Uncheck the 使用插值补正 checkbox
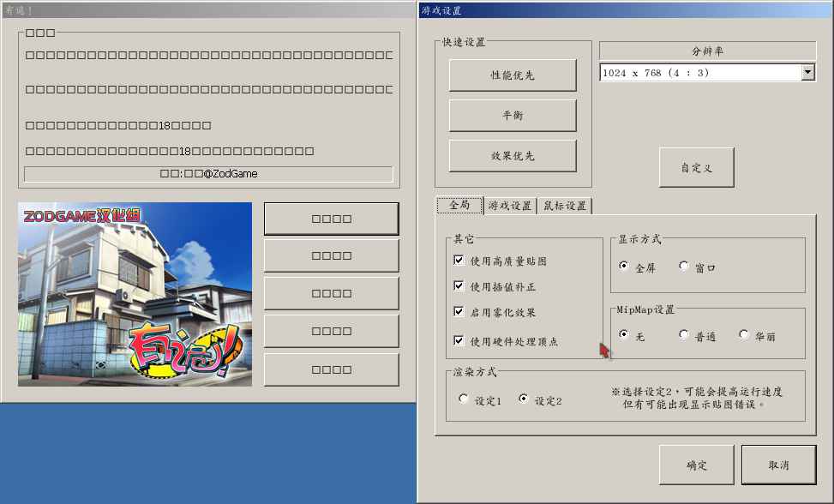834x504 pixels. click(459, 285)
